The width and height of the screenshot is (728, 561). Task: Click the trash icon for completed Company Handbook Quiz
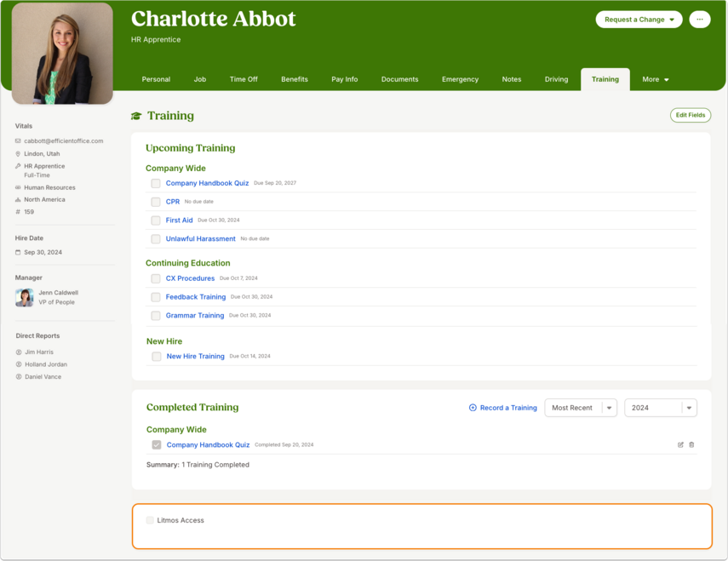coord(691,444)
